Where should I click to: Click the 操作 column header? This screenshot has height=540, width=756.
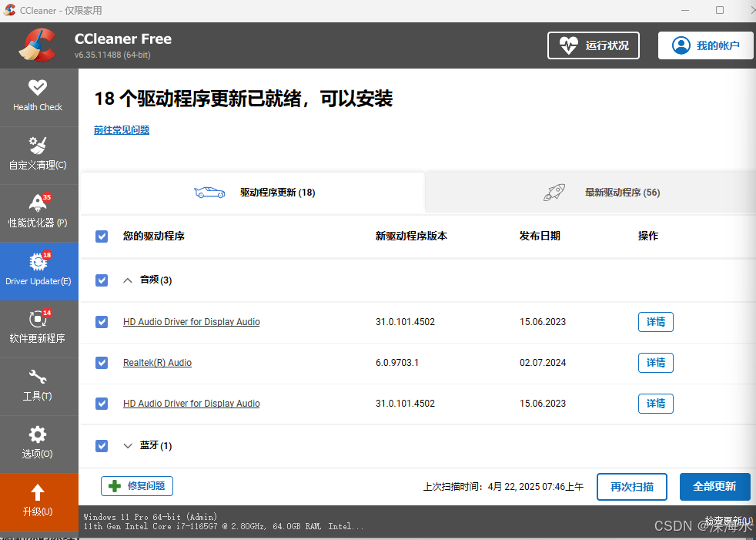pyautogui.click(x=648, y=236)
